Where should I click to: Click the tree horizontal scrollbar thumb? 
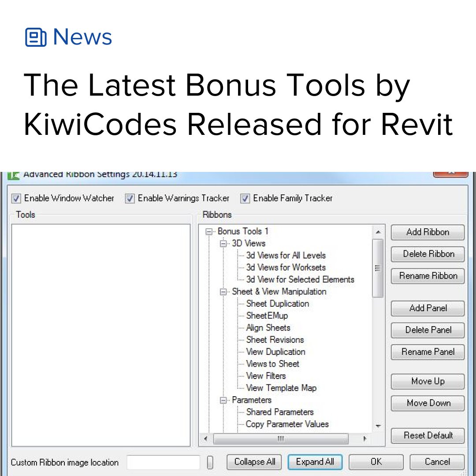point(281,439)
